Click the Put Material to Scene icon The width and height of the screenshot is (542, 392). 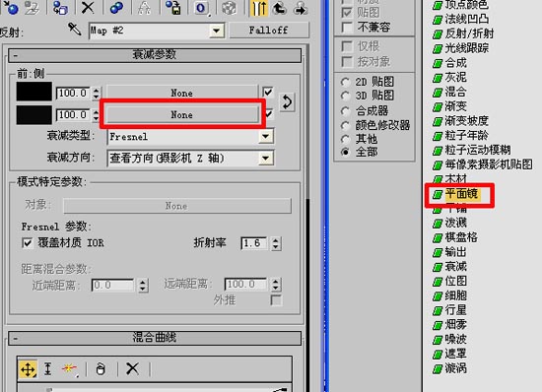[32, 7]
